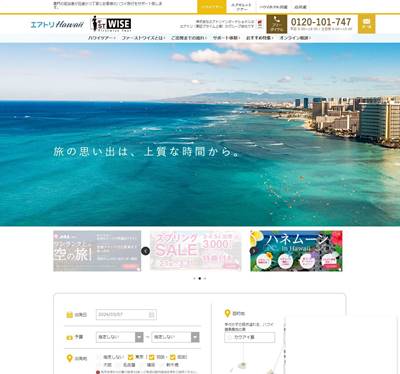The width and height of the screenshot is (400, 374).
Task: Select the third carousel pagination dot
Action: click(205, 278)
